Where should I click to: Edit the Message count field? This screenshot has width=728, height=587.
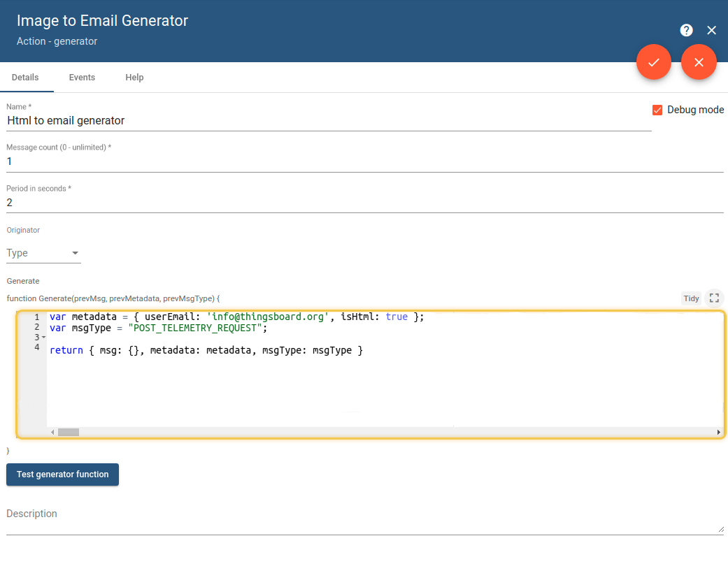coord(364,161)
